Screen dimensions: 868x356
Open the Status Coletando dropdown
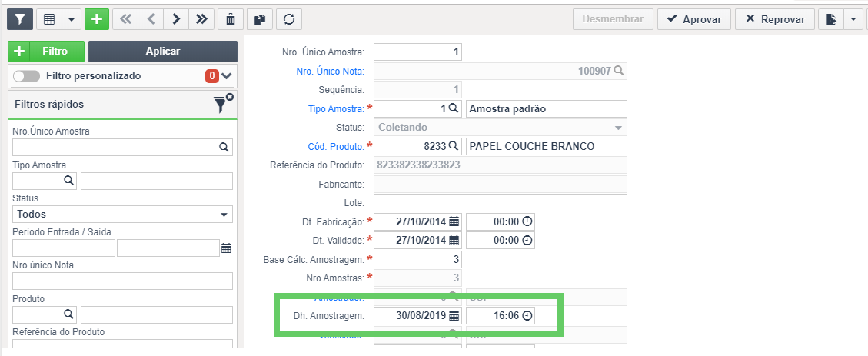point(501,128)
